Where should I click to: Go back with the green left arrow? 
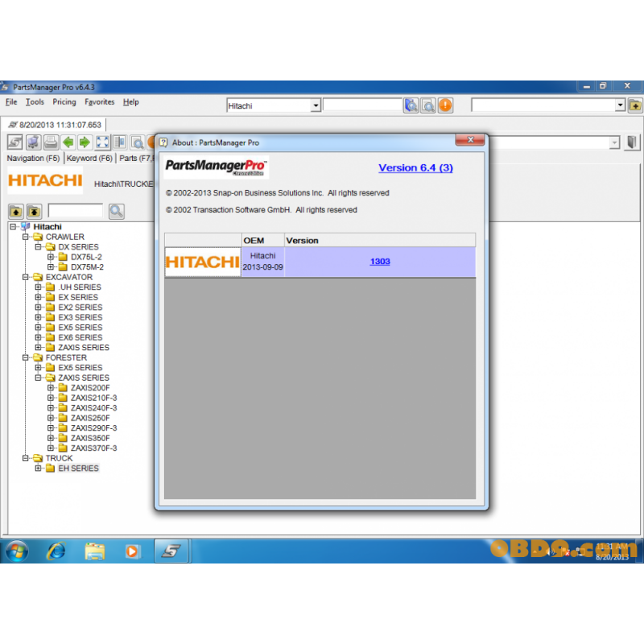(x=68, y=142)
